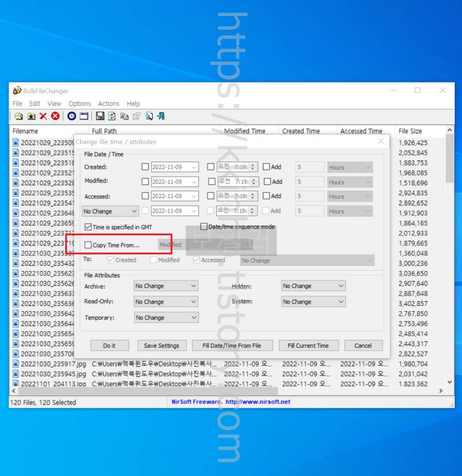Enable the Accessed date checkbox

pyautogui.click(x=145, y=196)
